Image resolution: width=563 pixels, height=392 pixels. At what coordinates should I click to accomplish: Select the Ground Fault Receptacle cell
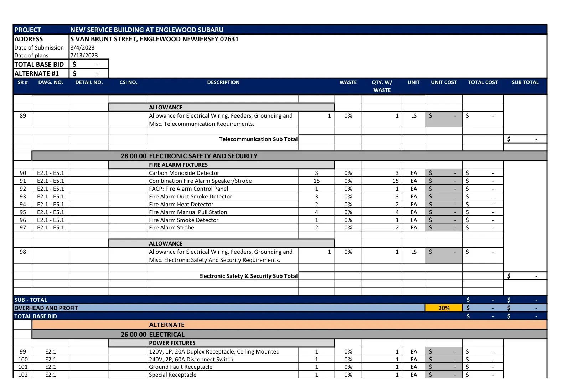[223, 367]
